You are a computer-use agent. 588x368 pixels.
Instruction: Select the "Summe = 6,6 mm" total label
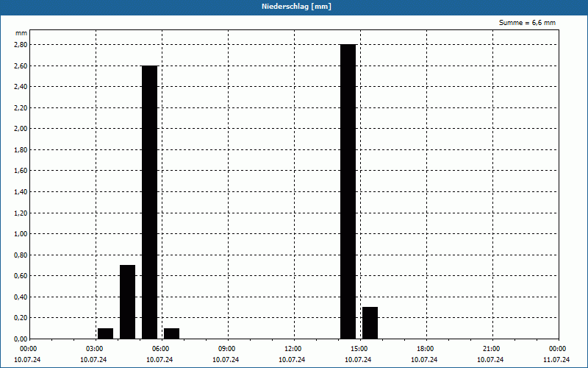click(527, 23)
